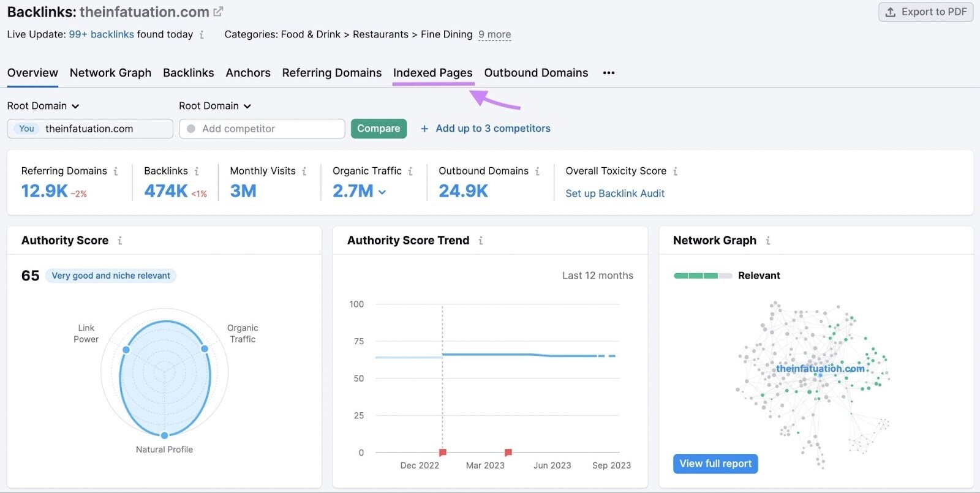Viewport: 980px width, 493px height.
Task: Expand first Root Domain dropdown
Action: (x=43, y=106)
